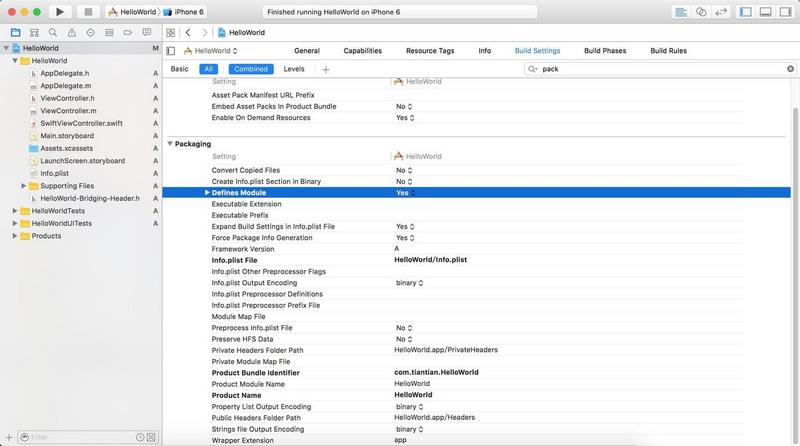800x446 pixels.
Task: Switch to the Capabilities tab
Action: (x=363, y=51)
